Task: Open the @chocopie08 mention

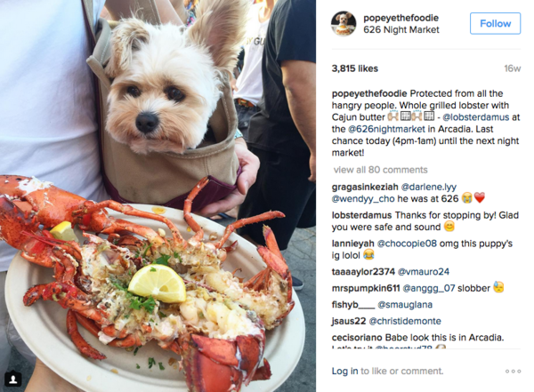Action: click(407, 244)
